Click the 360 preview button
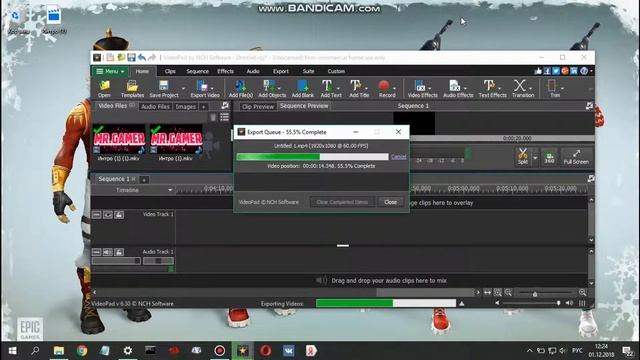 [549, 158]
